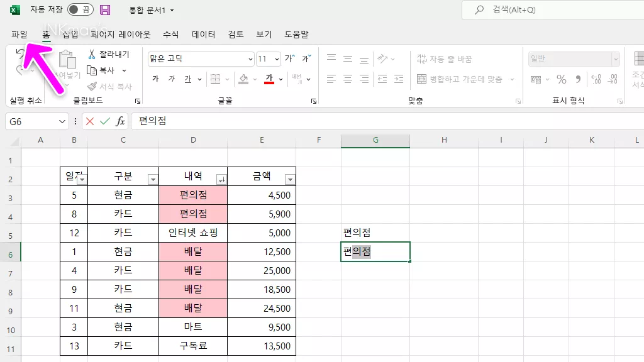Open the 도움말 tab

(x=297, y=35)
